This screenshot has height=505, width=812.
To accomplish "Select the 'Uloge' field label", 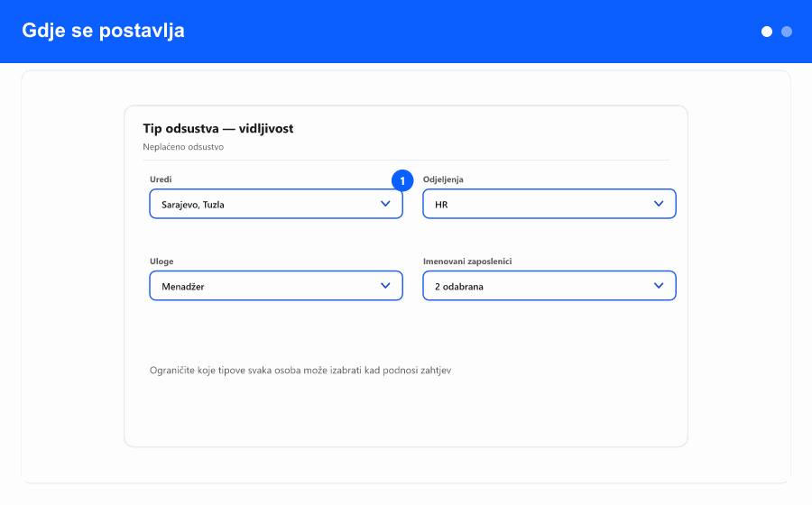I will click(x=161, y=262).
